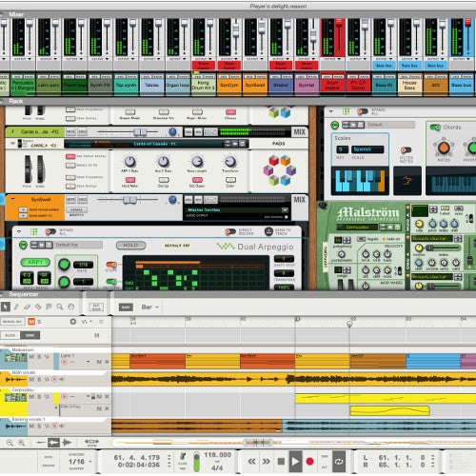The width and height of the screenshot is (476, 476).
Task: Click the HOLD button on Dual Arpeggio
Action: click(x=130, y=245)
